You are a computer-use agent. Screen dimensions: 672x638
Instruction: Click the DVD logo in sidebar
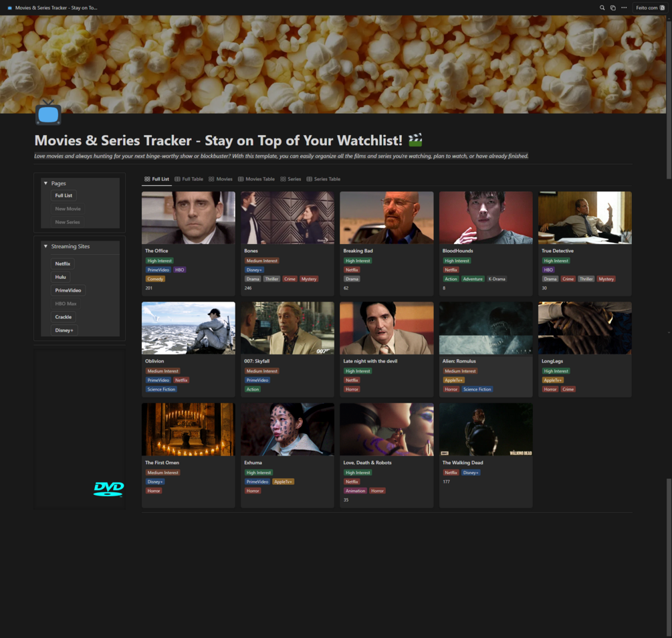point(109,488)
